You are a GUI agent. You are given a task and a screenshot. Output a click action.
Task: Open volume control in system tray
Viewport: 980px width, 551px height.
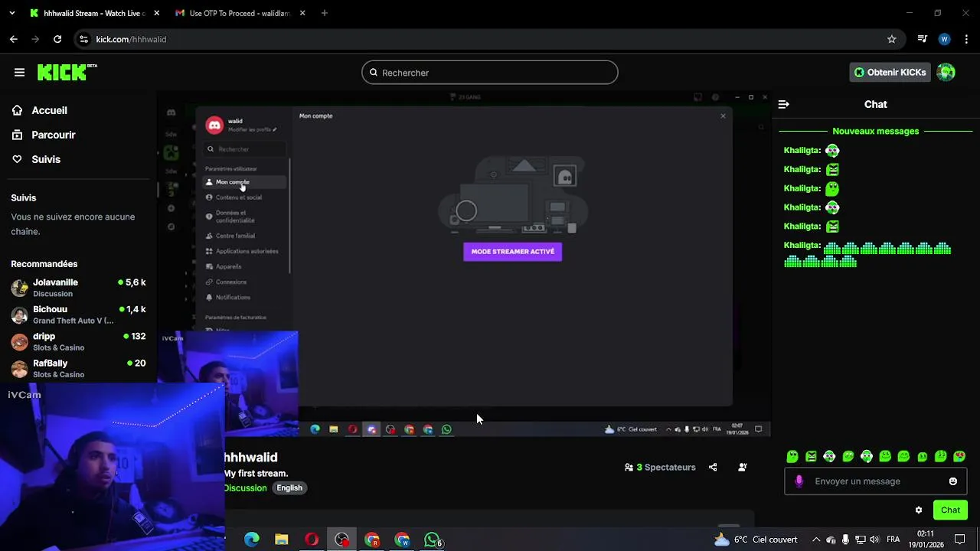tap(874, 540)
